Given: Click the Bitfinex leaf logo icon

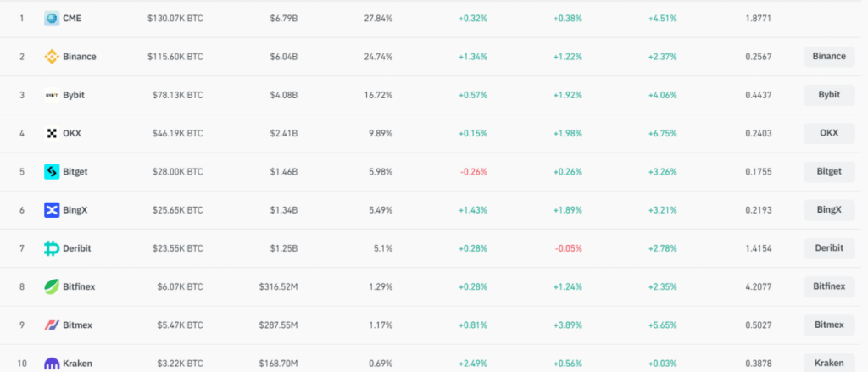Looking at the screenshot, I should [52, 286].
